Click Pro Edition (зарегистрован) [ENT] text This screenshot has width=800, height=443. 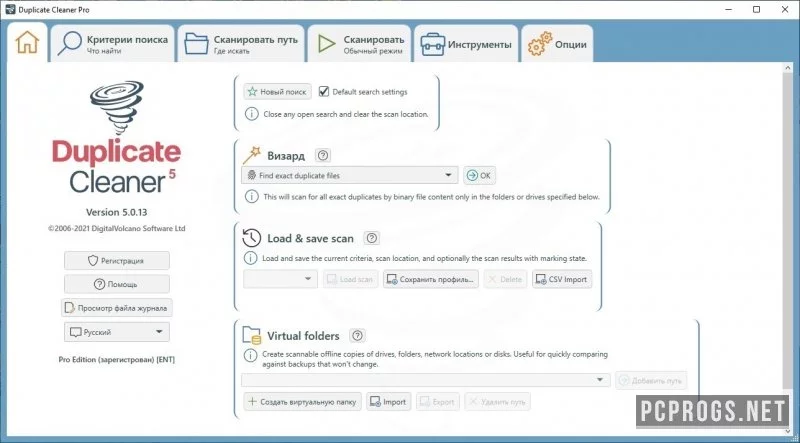coord(116,359)
